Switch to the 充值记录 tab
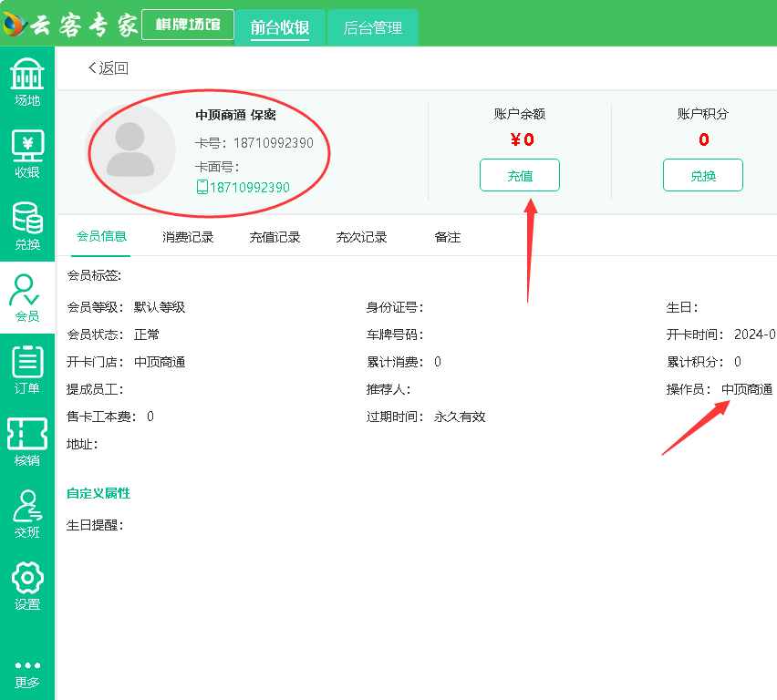 (x=275, y=237)
